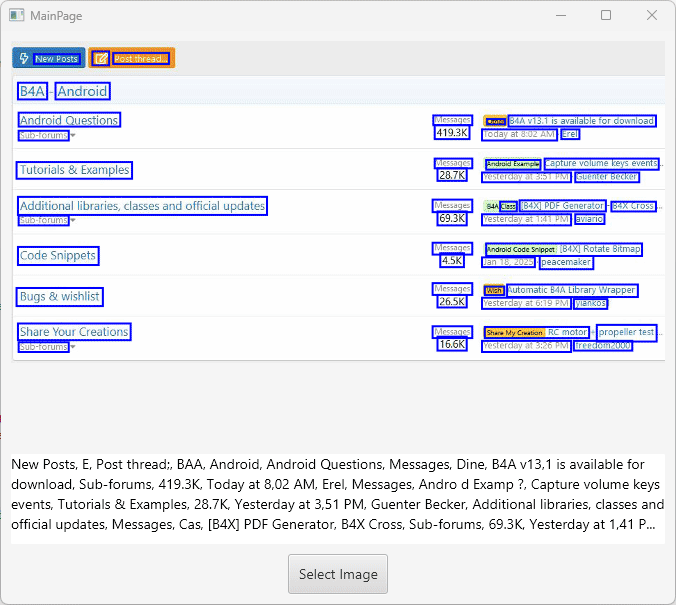Open thread [B4X] PDF Generator
The width and height of the screenshot is (676, 605).
563,206
